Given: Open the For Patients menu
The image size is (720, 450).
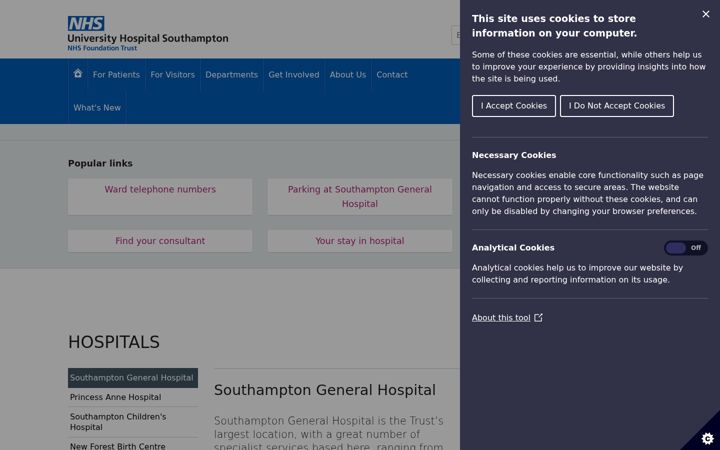Looking at the screenshot, I should (x=116, y=75).
